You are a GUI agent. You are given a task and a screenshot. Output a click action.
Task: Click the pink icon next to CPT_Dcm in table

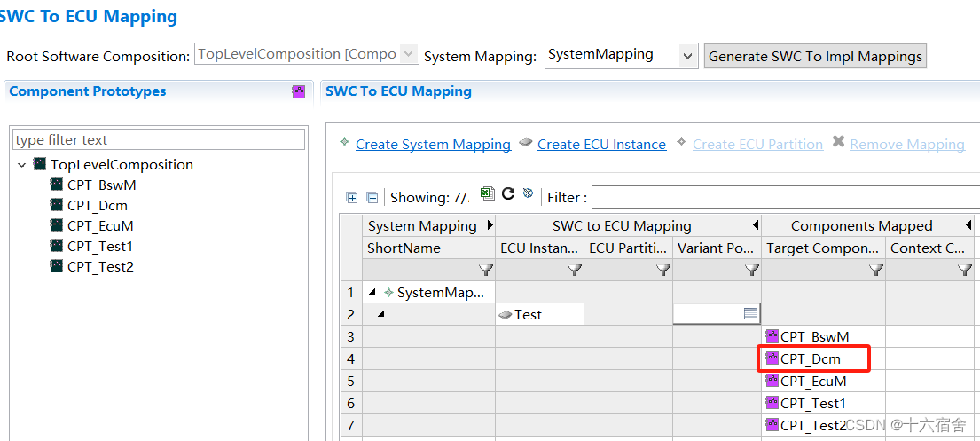(x=772, y=358)
